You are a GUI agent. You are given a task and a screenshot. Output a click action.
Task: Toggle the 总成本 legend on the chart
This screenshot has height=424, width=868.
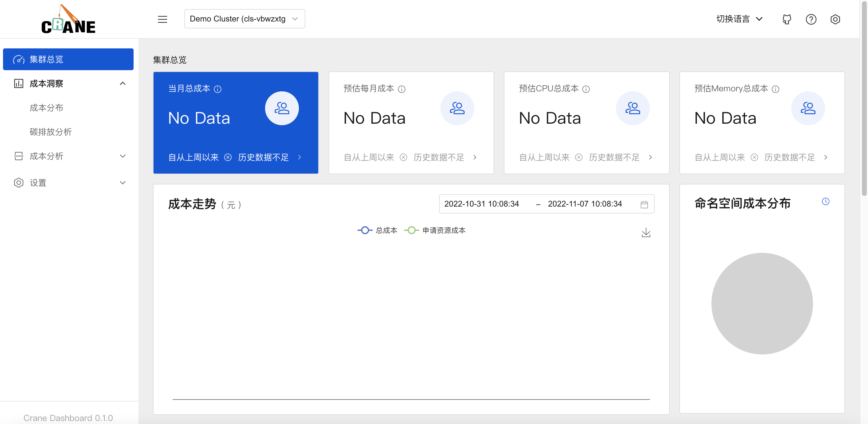point(377,230)
